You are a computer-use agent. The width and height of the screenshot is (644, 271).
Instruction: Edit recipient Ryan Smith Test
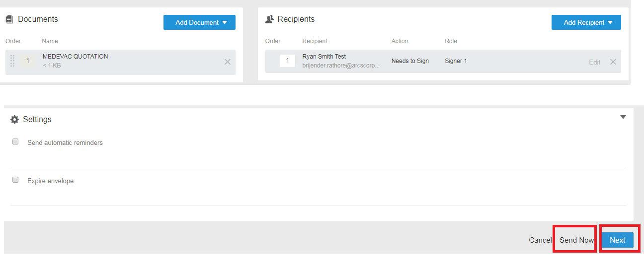pyautogui.click(x=595, y=63)
